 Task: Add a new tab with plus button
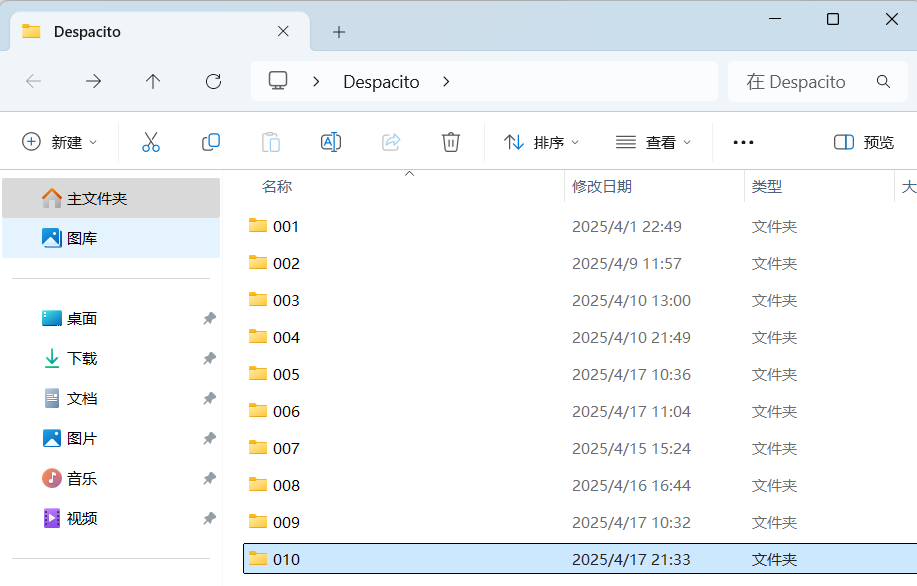coord(339,32)
